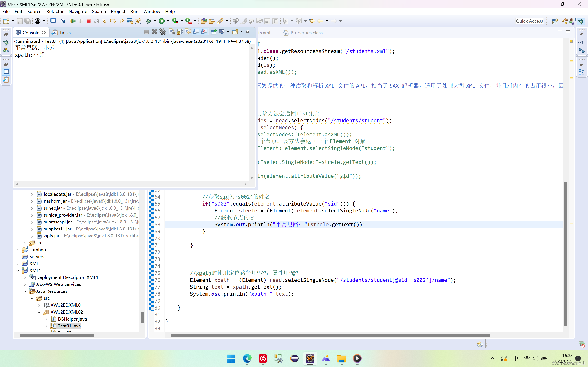Toggle Scroll Lock in Console
Screen dimensions: 588x367
pyautogui.click(x=180, y=32)
